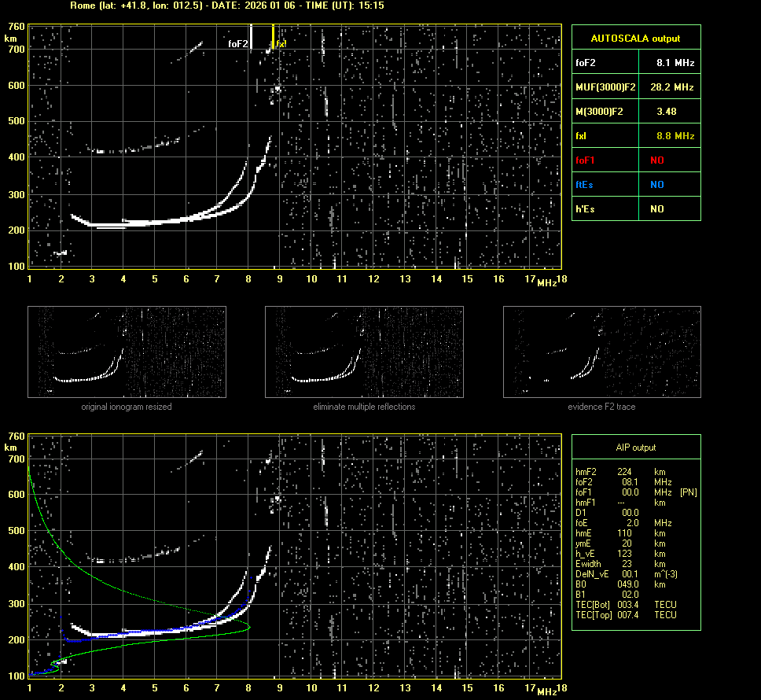Open the original ionogram resized thumbnail
The width and height of the screenshot is (761, 700).
coord(127,352)
